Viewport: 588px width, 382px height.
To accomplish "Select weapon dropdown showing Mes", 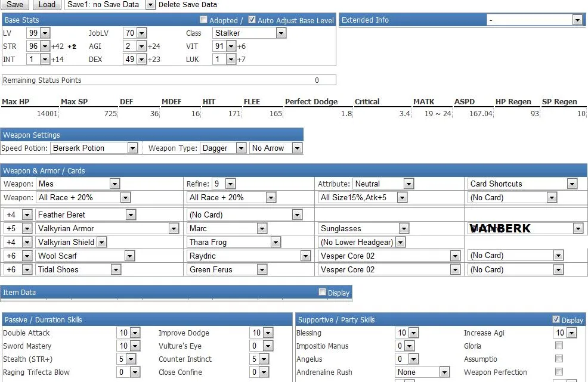I will point(78,184).
